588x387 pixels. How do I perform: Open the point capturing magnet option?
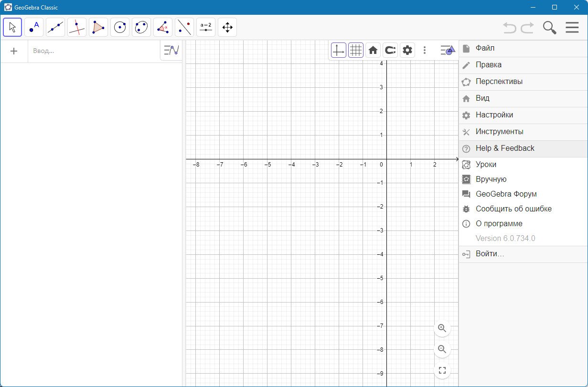[390, 50]
